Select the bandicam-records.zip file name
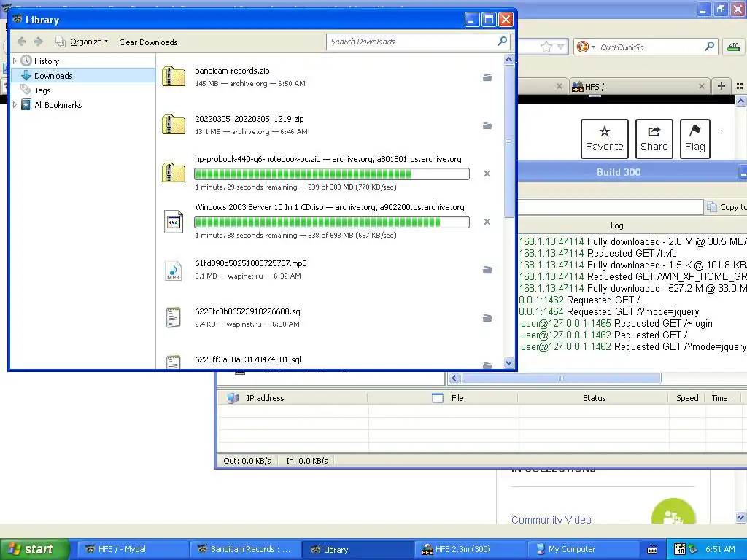747x560 pixels. click(x=232, y=71)
